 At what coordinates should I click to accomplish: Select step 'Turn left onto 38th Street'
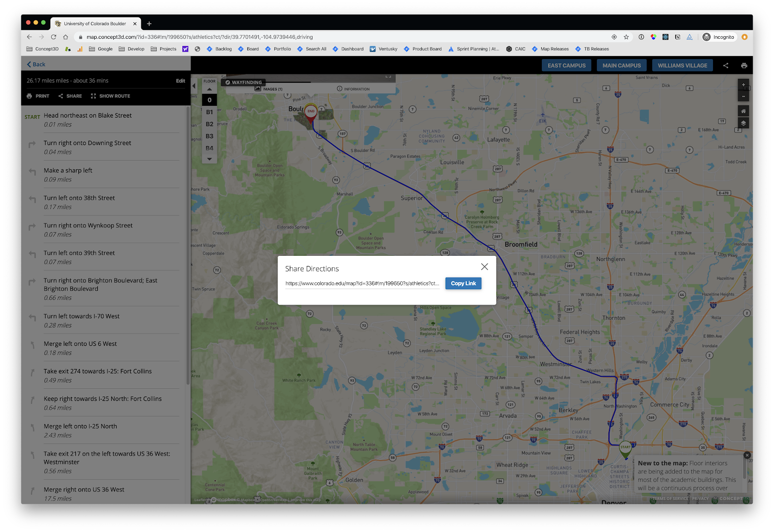[x=102, y=203]
